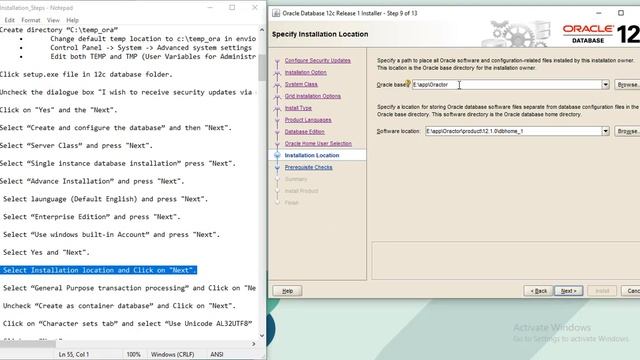
Task: Browse for the Oracle base directory
Action: point(627,84)
